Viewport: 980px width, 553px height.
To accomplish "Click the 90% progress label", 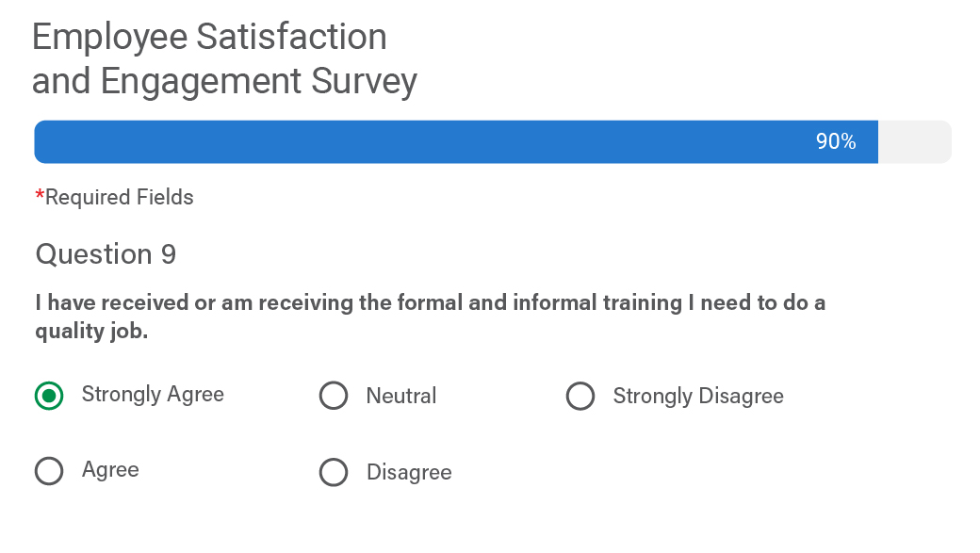I will (x=836, y=142).
